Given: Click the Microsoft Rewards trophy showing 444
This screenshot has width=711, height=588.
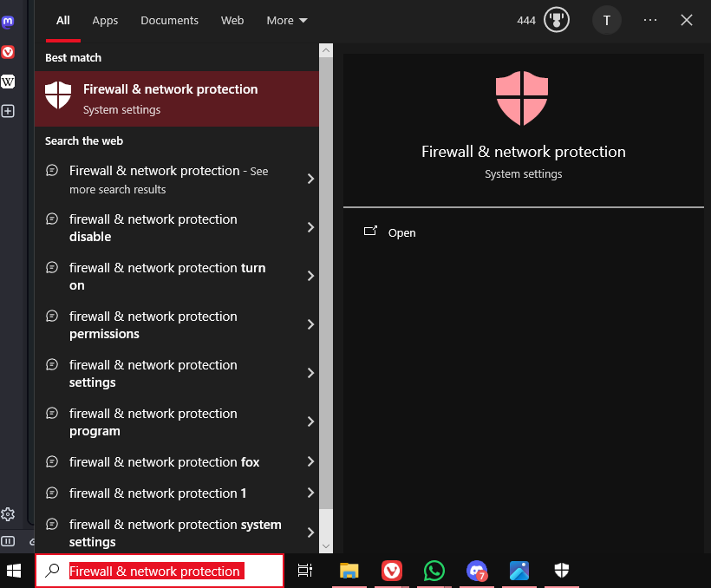Looking at the screenshot, I should tap(542, 19).
